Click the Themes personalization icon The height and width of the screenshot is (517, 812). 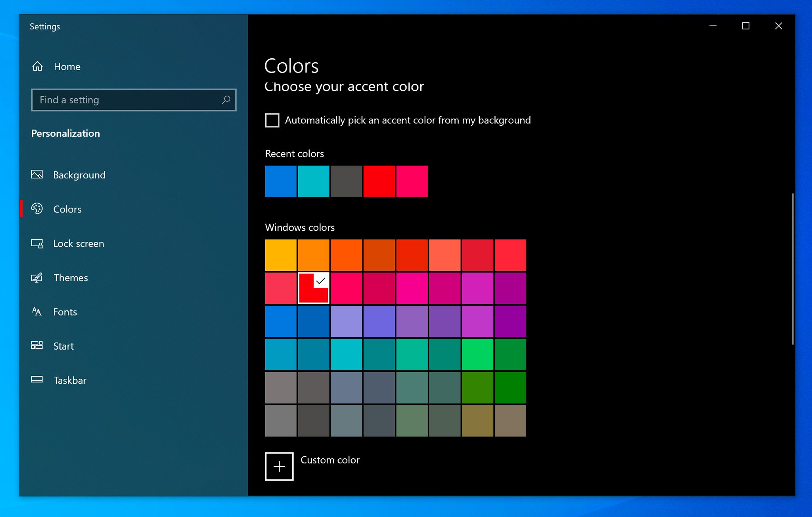38,278
